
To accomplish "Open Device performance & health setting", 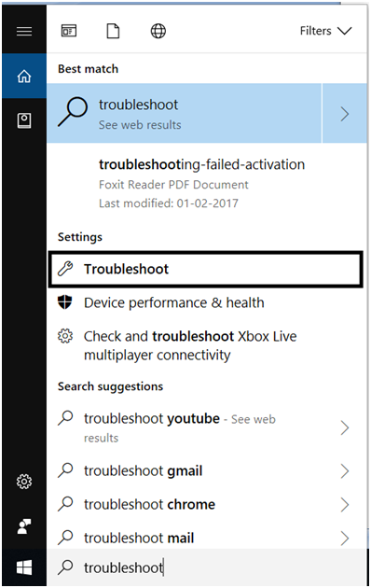I will (x=207, y=302).
